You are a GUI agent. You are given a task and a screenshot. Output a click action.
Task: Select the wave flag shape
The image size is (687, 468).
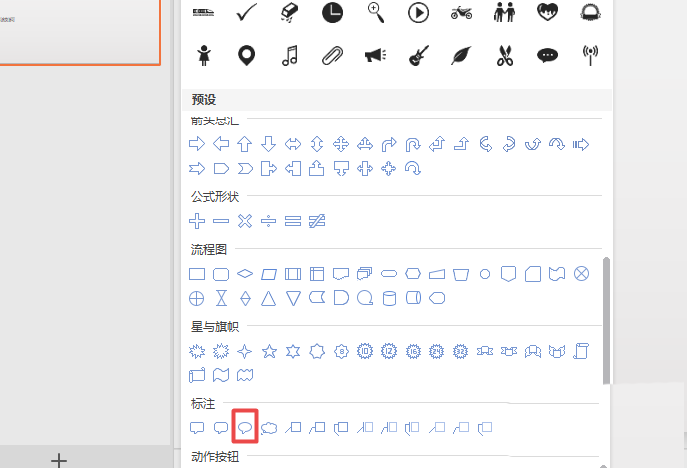click(x=221, y=375)
